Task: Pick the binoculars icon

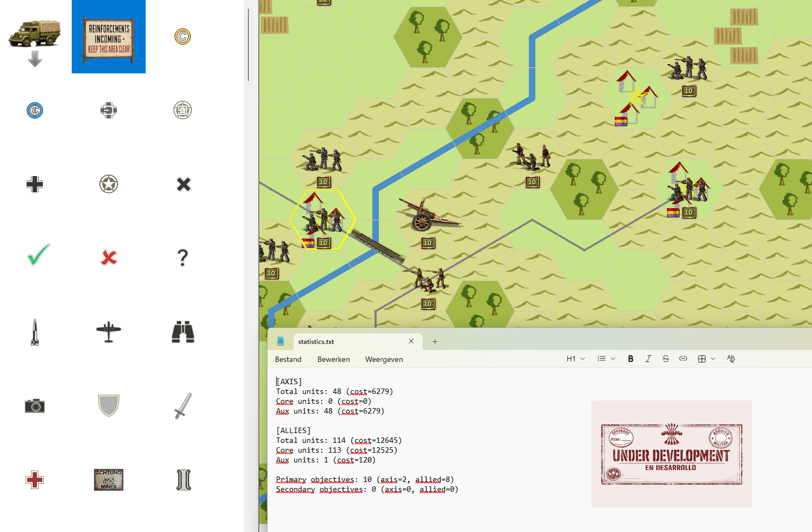Action: 183,332
